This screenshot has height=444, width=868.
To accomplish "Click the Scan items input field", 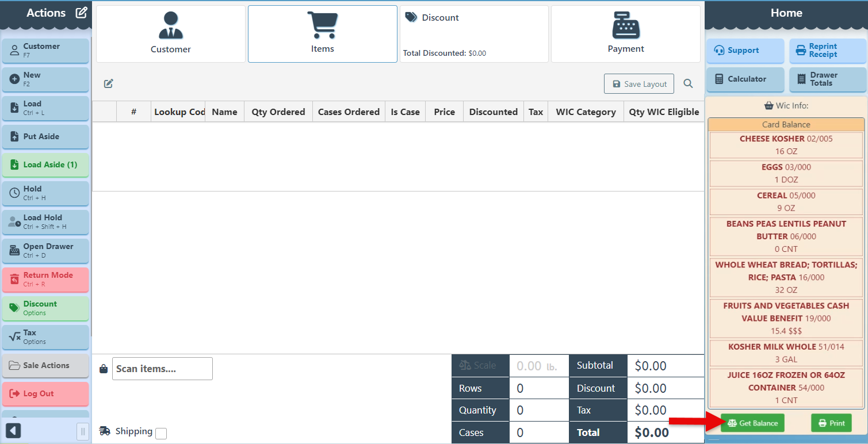I will [162, 369].
